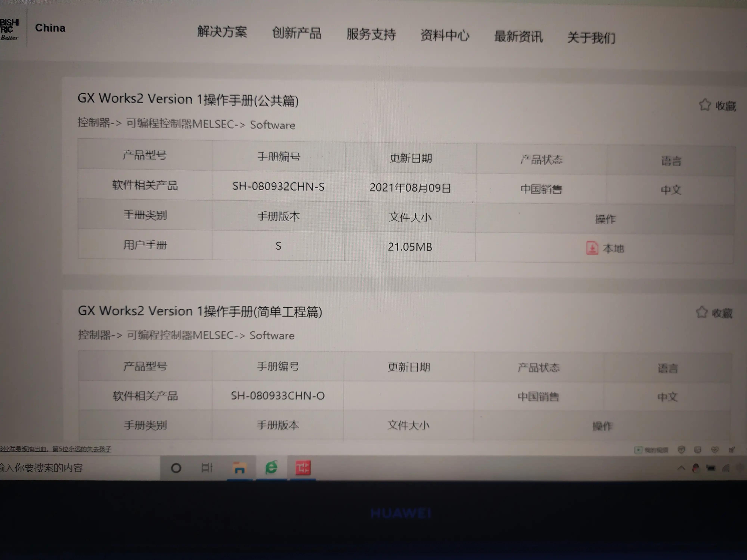Click the China region label
747x560 pixels.
[x=50, y=28]
